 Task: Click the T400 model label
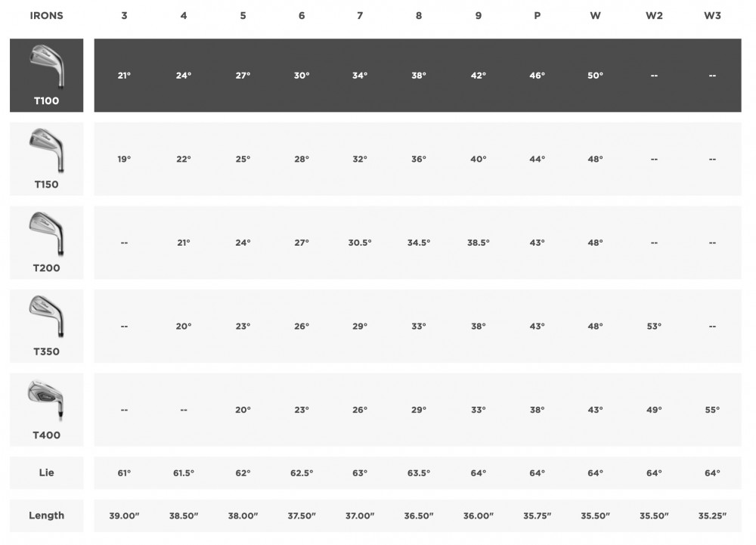point(46,435)
